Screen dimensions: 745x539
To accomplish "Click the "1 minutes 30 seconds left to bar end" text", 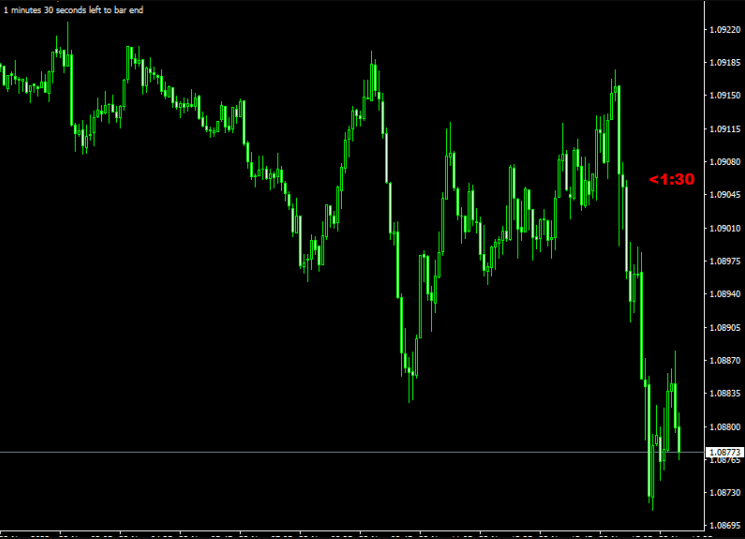I will point(73,10).
